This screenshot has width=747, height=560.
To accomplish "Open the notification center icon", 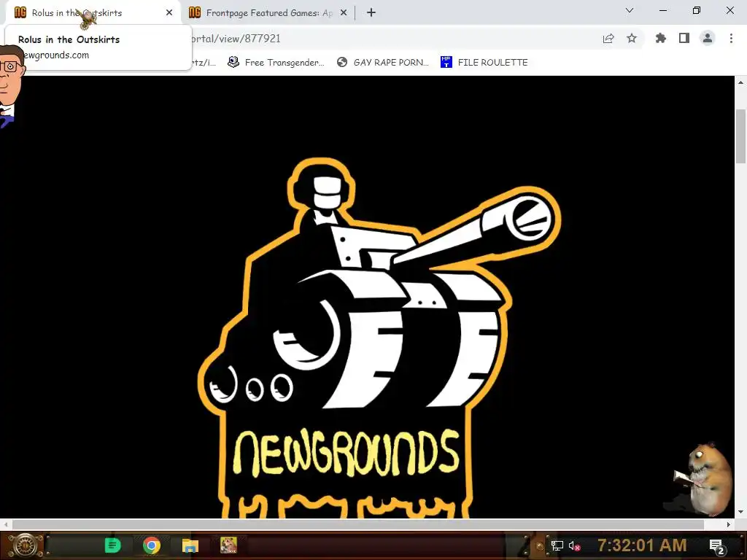I will (x=717, y=546).
